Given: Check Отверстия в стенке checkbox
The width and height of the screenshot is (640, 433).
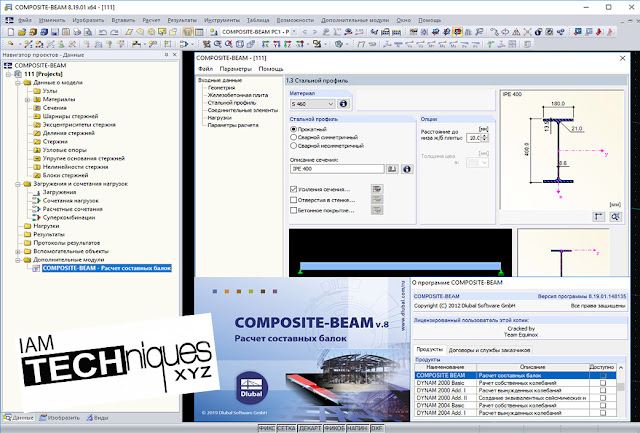Looking at the screenshot, I should [x=293, y=200].
